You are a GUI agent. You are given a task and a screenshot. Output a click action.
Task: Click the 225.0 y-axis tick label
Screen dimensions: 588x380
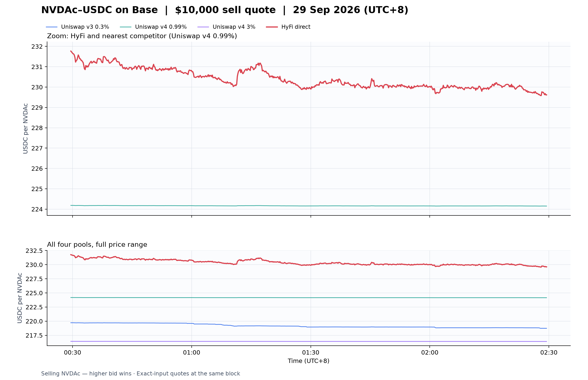(x=34, y=293)
